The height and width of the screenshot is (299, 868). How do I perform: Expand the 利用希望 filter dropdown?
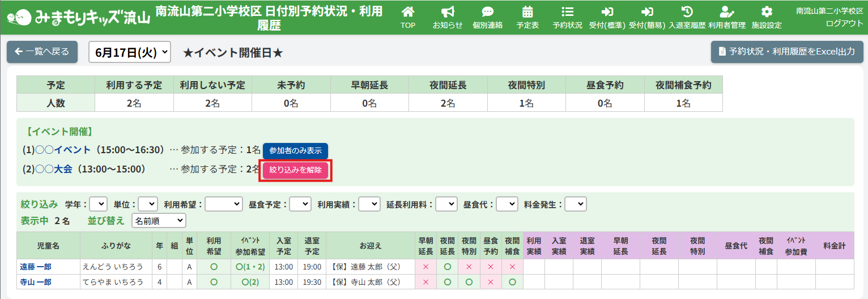coord(223,204)
